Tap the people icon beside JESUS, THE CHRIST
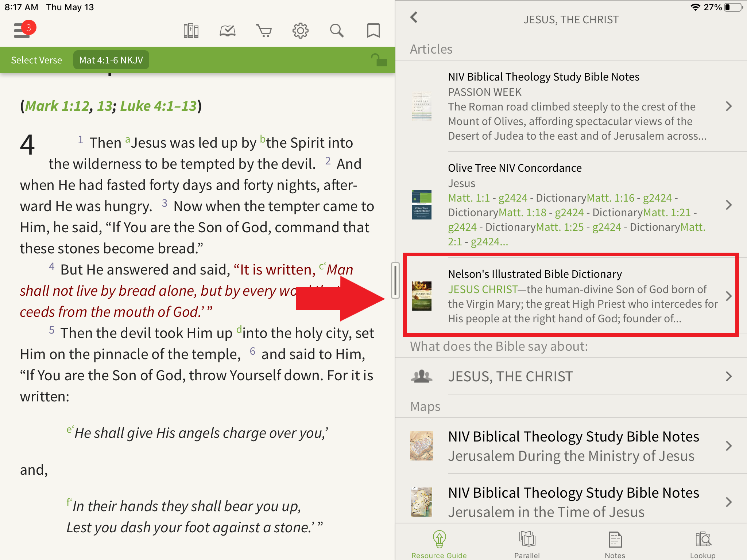The image size is (747, 560). coord(422,376)
